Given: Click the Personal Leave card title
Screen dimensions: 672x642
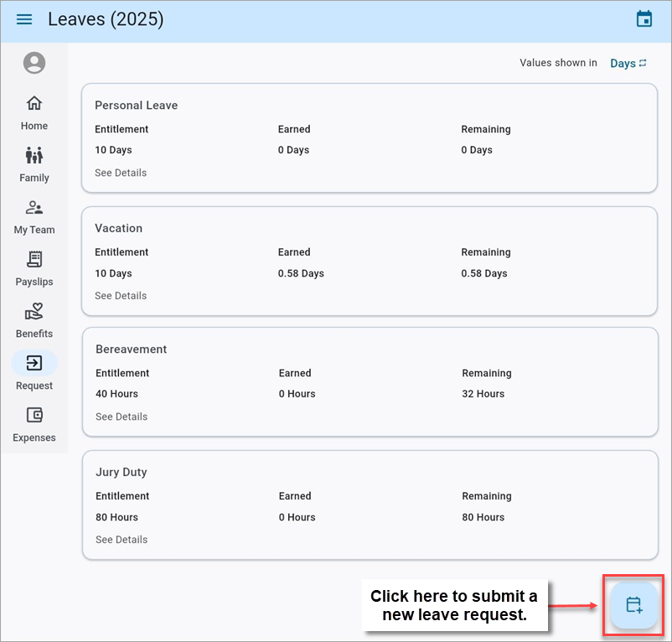Looking at the screenshot, I should (136, 106).
